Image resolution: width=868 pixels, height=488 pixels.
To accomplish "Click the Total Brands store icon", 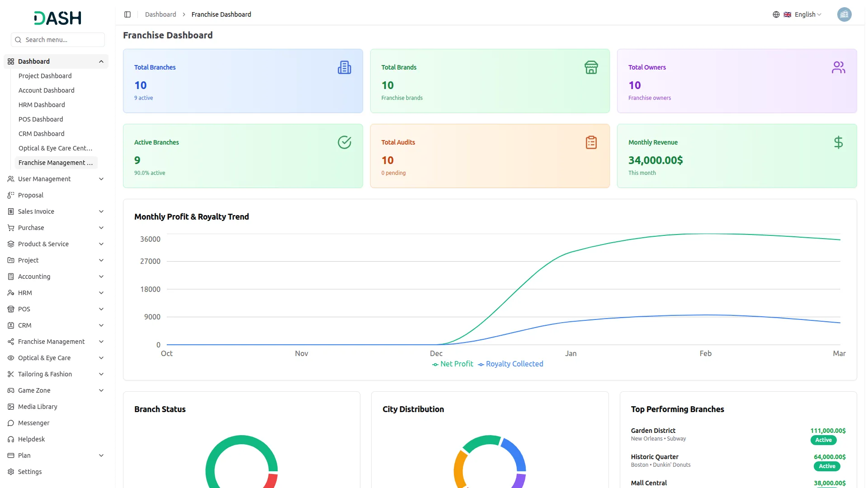I will [591, 67].
